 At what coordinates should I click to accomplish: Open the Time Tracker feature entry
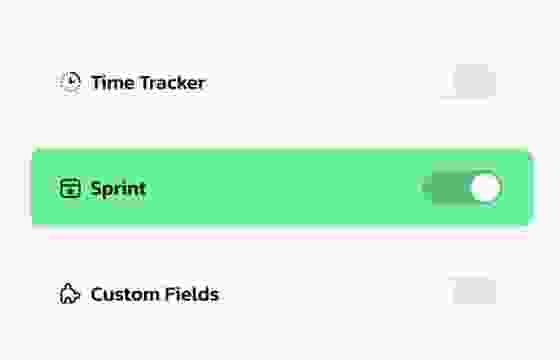tap(280, 82)
